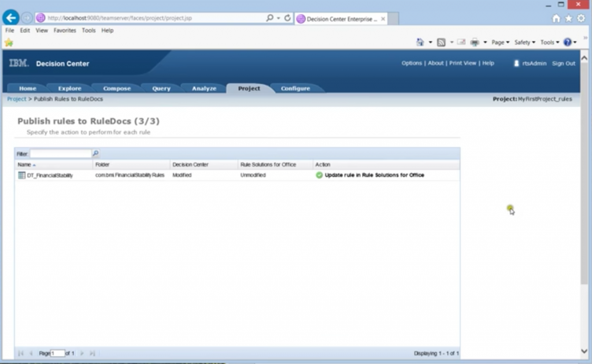Open a new blank browser tab

[393, 18]
